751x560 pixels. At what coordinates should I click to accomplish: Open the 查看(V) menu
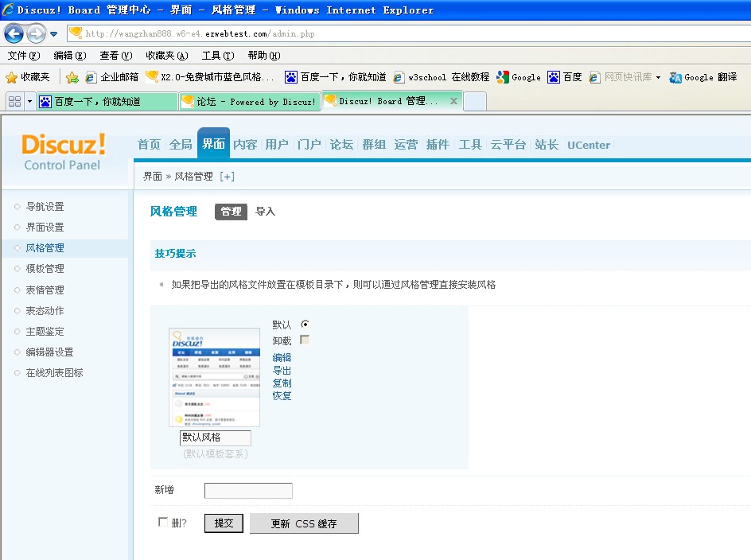[x=116, y=56]
